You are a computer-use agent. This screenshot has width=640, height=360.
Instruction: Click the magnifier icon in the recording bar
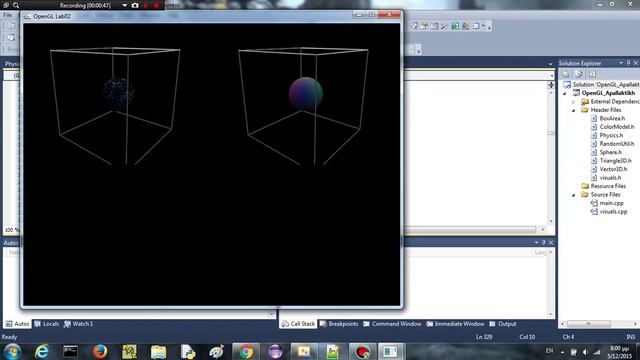coord(16,5)
